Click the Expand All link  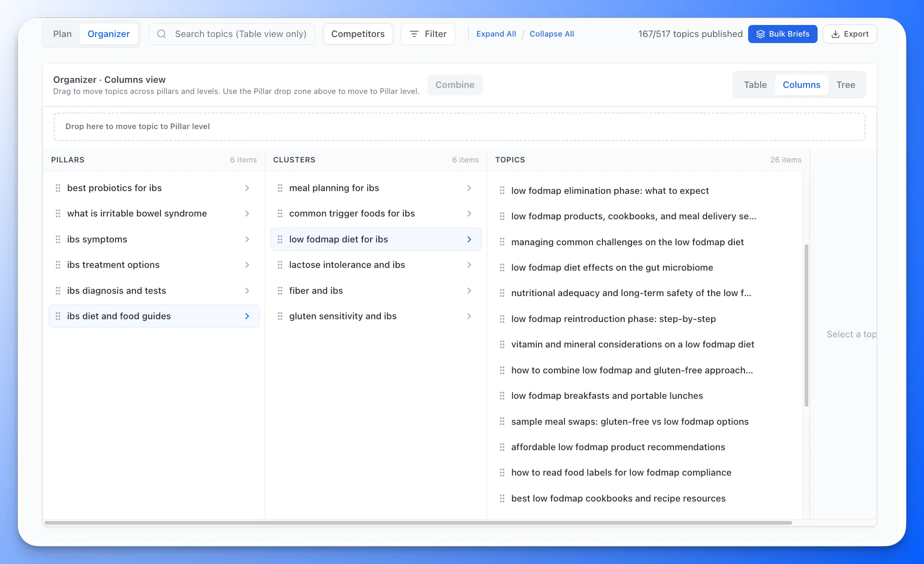click(x=496, y=34)
